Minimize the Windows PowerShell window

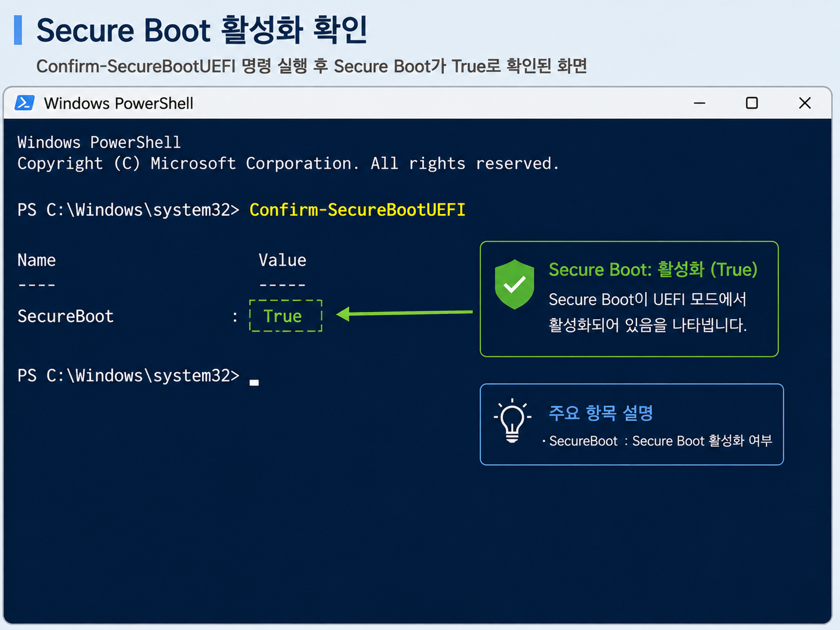click(x=700, y=103)
